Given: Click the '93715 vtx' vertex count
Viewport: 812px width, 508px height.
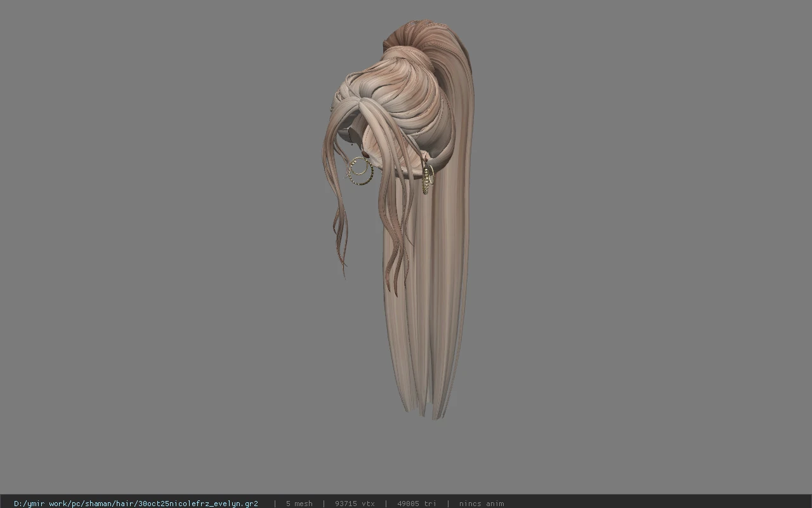Looking at the screenshot, I should click(x=355, y=504).
